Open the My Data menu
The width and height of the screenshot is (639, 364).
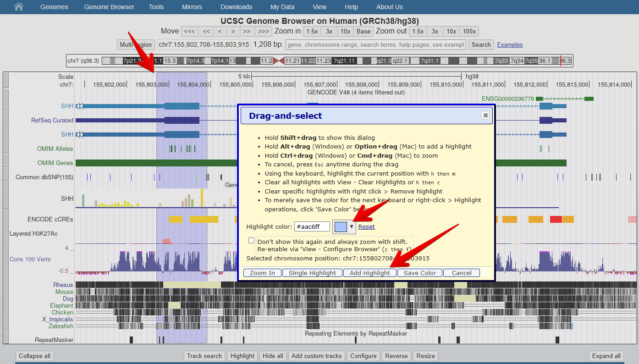[x=282, y=7]
